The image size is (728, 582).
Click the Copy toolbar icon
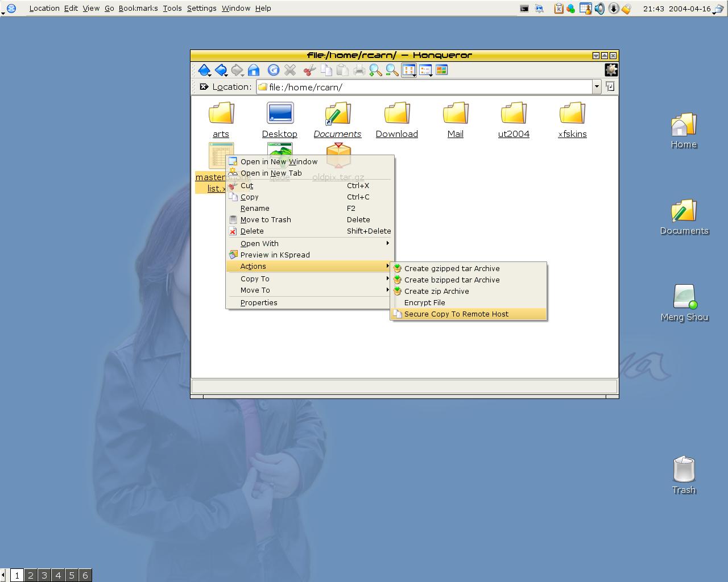pyautogui.click(x=326, y=70)
